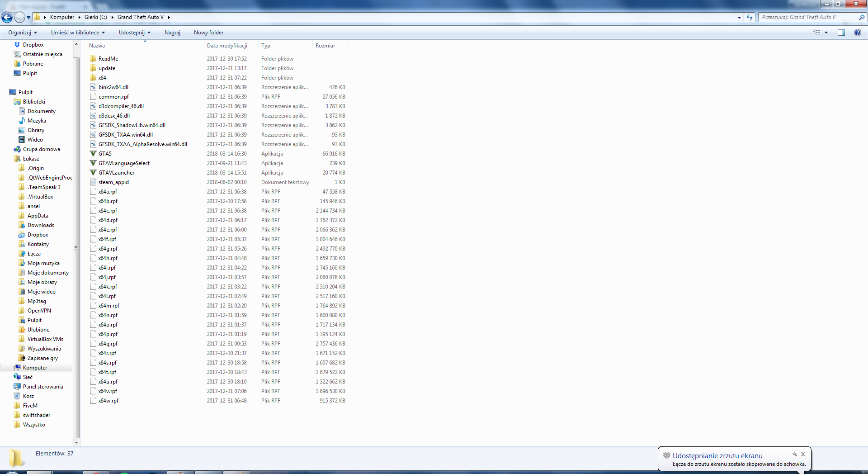
Task: Select the bink2w64.dll file icon
Action: pos(93,87)
